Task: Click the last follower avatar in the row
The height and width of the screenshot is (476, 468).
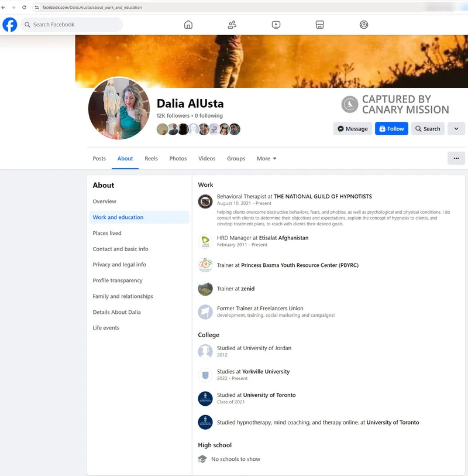Action: (x=235, y=129)
